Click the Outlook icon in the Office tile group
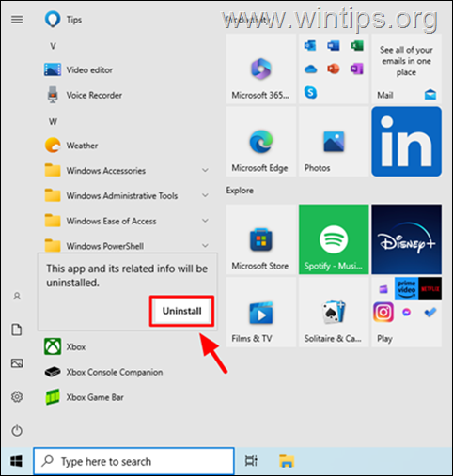This screenshot has width=453, height=476. click(310, 46)
